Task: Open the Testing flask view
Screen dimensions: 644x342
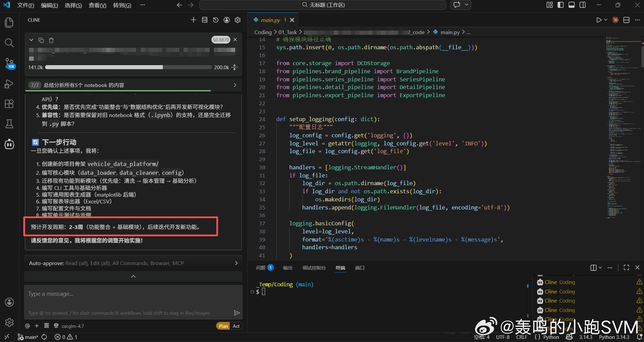Action: 9,124
